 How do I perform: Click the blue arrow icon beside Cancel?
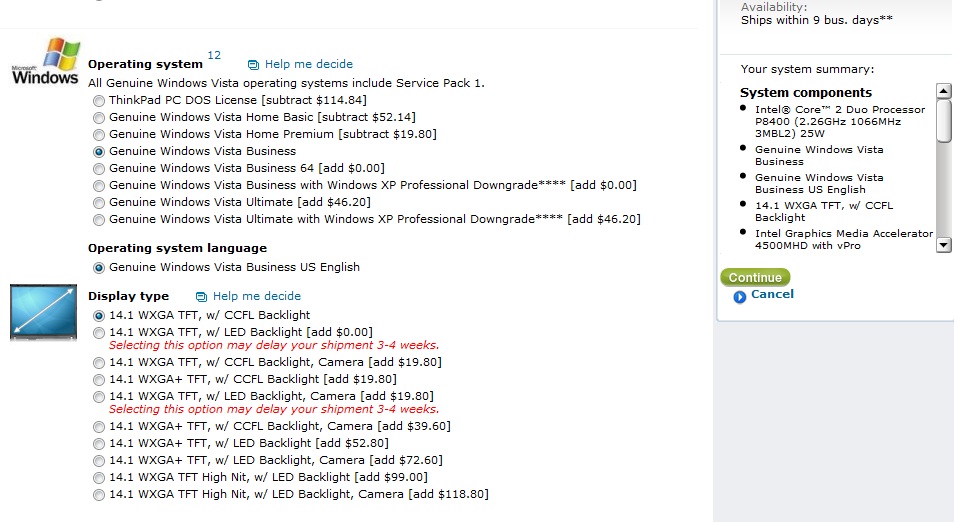[739, 297]
